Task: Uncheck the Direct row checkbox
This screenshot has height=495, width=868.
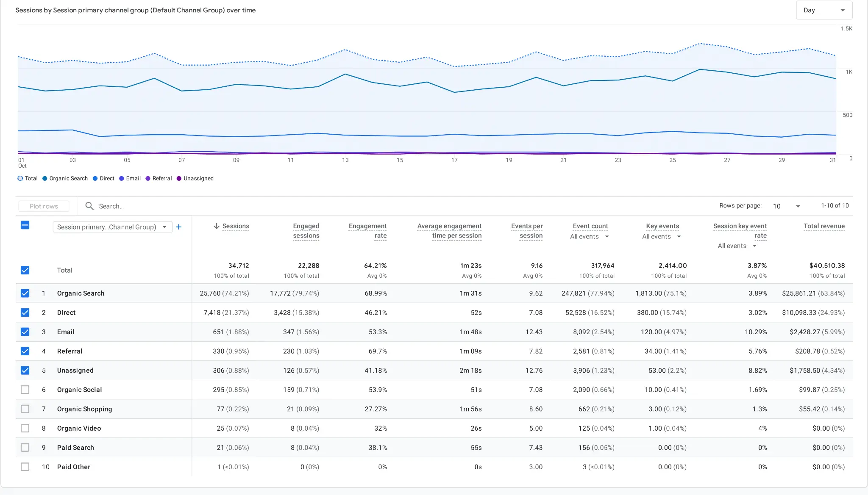Action: point(25,312)
